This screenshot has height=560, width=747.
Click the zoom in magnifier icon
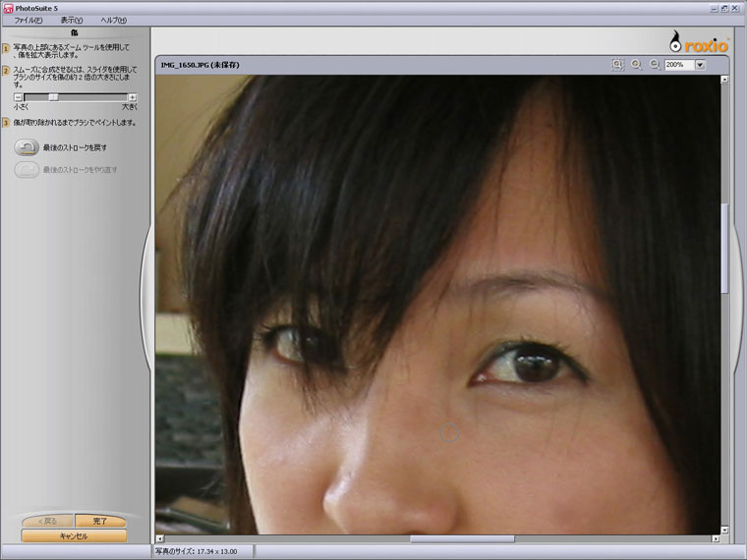(636, 65)
